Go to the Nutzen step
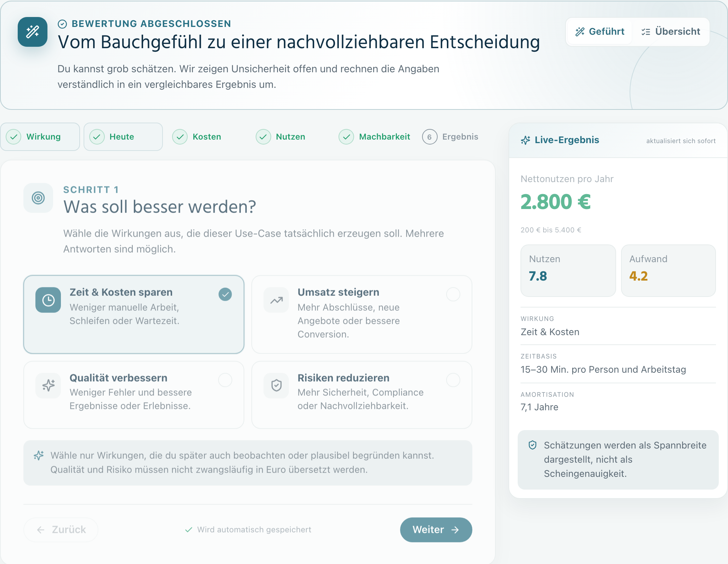This screenshot has width=728, height=564. (290, 137)
